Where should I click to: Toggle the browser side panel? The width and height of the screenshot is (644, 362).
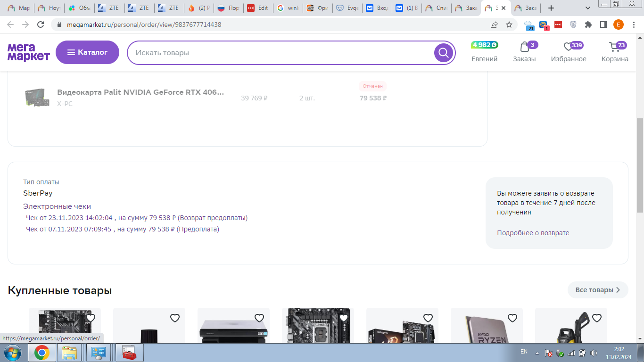603,25
